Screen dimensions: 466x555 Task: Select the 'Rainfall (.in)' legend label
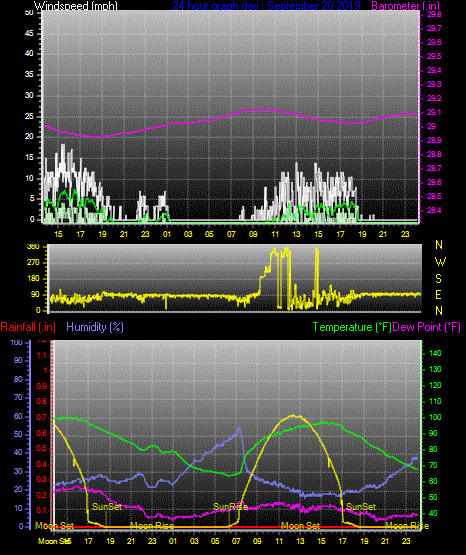click(28, 327)
